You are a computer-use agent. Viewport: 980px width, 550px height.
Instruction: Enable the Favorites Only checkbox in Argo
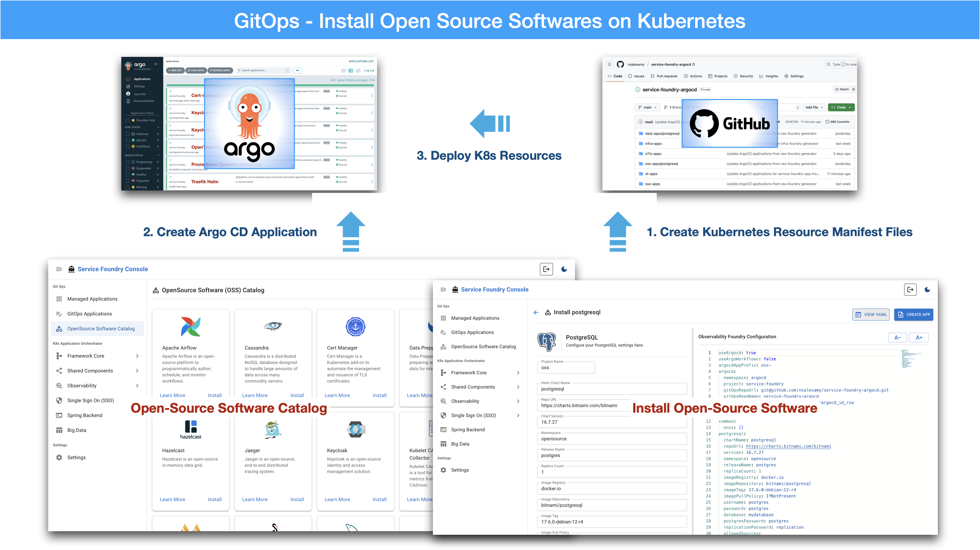click(x=127, y=120)
